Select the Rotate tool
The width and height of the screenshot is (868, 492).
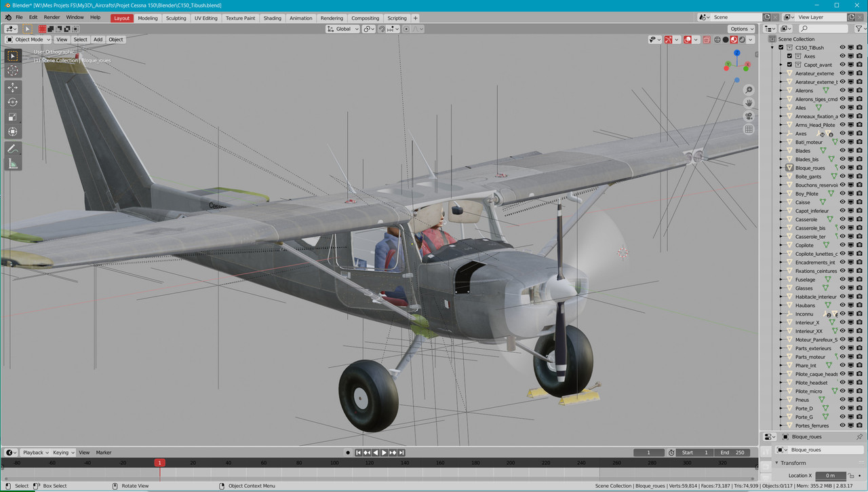coord(13,102)
